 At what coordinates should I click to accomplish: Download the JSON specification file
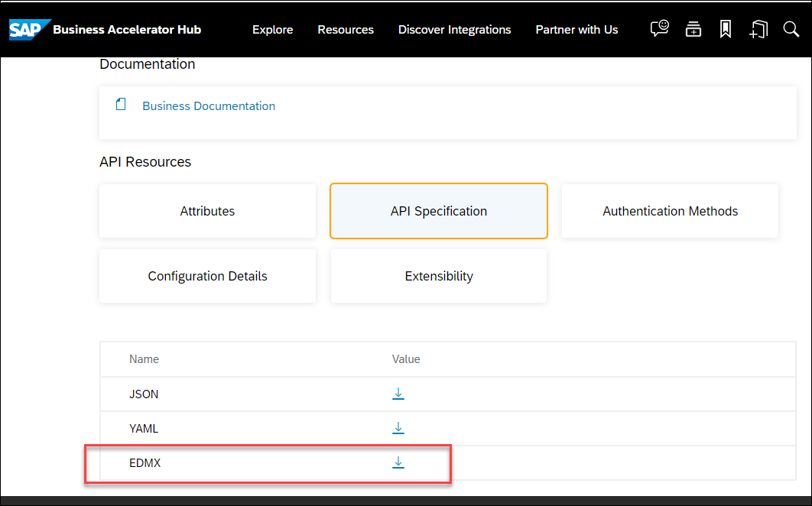(x=398, y=394)
